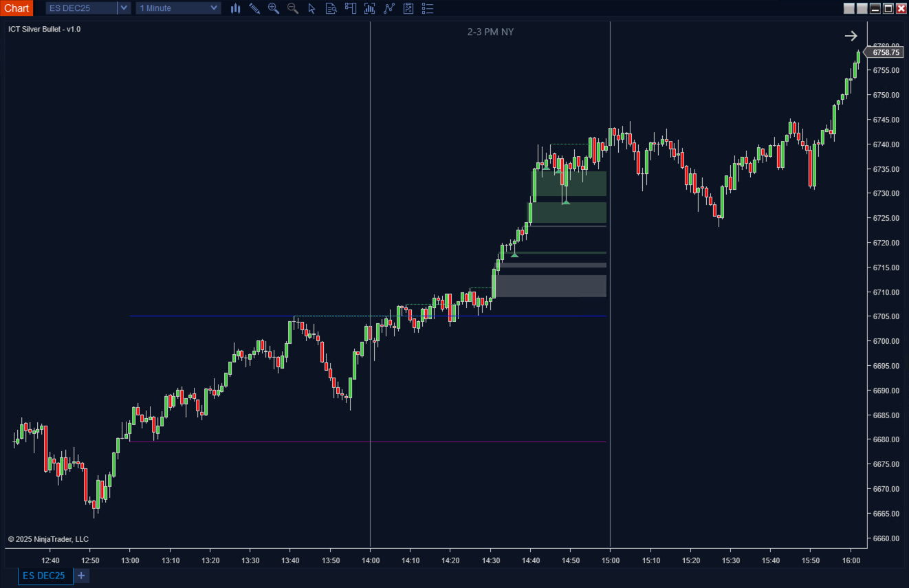Image resolution: width=909 pixels, height=588 pixels.
Task: Open the Data Box icon
Action: click(x=331, y=8)
